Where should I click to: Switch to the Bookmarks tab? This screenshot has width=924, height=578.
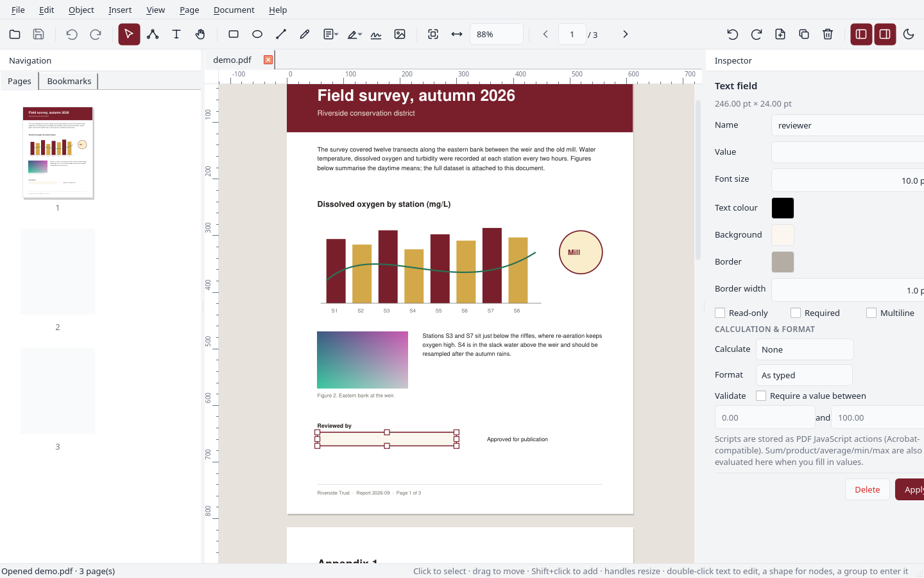69,81
